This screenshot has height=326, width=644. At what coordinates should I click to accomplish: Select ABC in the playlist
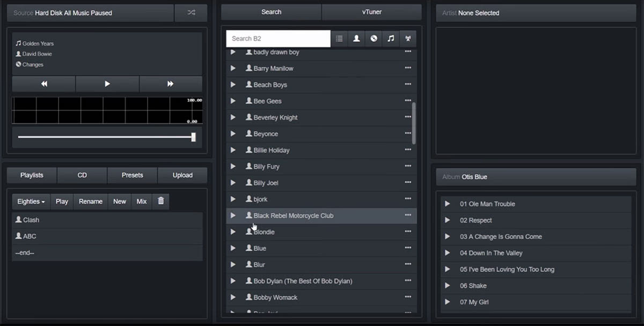[x=107, y=236]
